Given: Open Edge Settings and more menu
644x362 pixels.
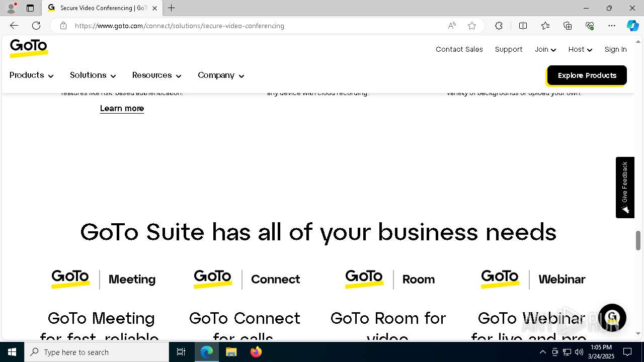Looking at the screenshot, I should point(612,26).
